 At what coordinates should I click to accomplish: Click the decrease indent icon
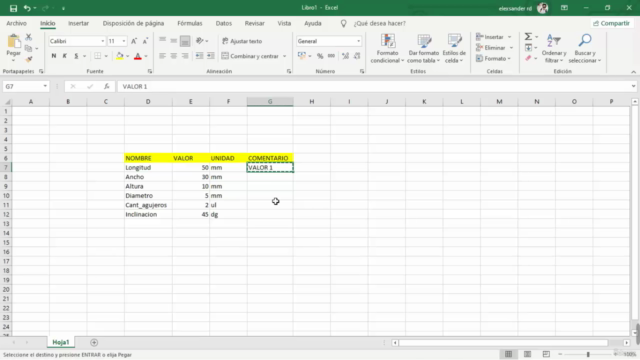199,56
